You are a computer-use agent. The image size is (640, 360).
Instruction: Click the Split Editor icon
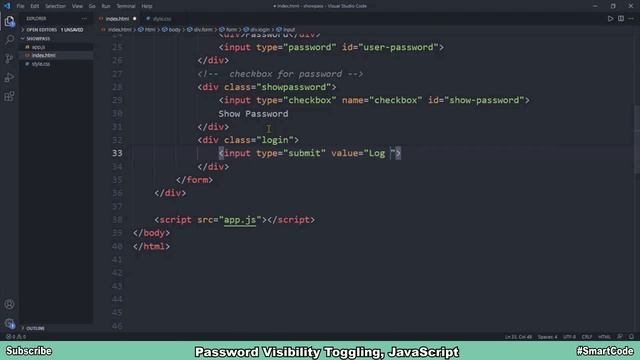click(x=621, y=18)
